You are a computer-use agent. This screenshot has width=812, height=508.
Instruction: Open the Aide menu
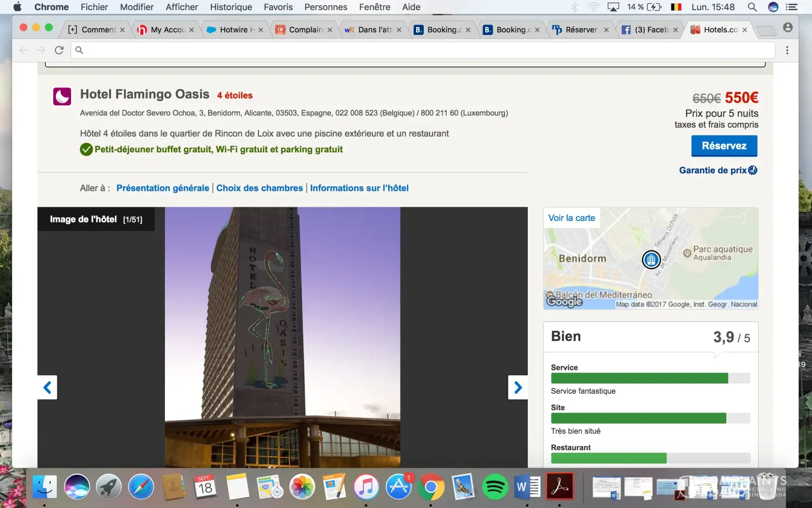pyautogui.click(x=411, y=7)
